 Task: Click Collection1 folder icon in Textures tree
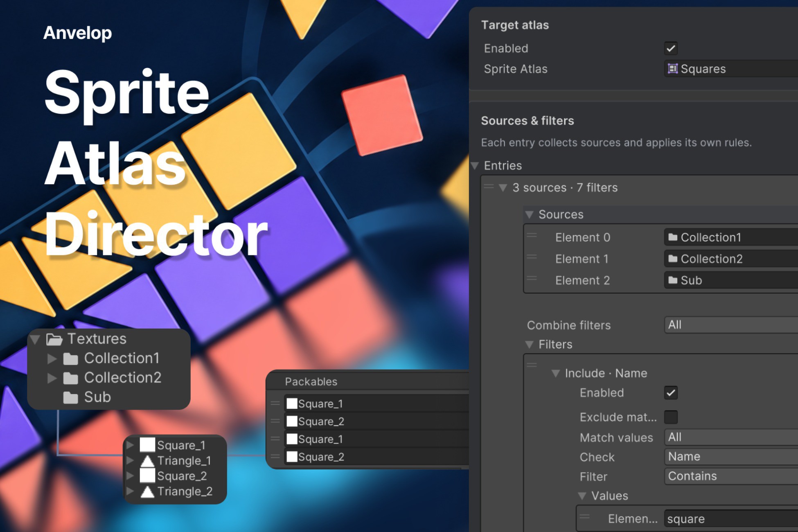pyautogui.click(x=71, y=359)
